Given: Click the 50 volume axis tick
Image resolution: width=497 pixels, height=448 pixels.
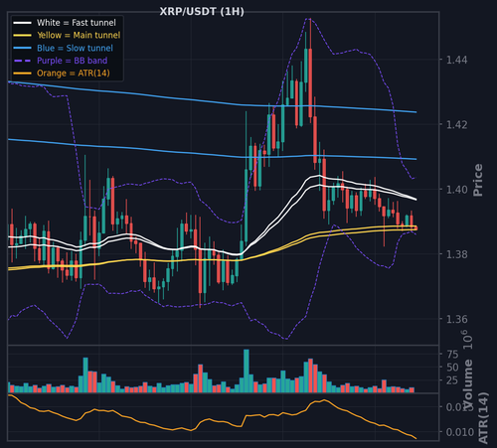Looking at the screenshot, I should click(452, 368).
